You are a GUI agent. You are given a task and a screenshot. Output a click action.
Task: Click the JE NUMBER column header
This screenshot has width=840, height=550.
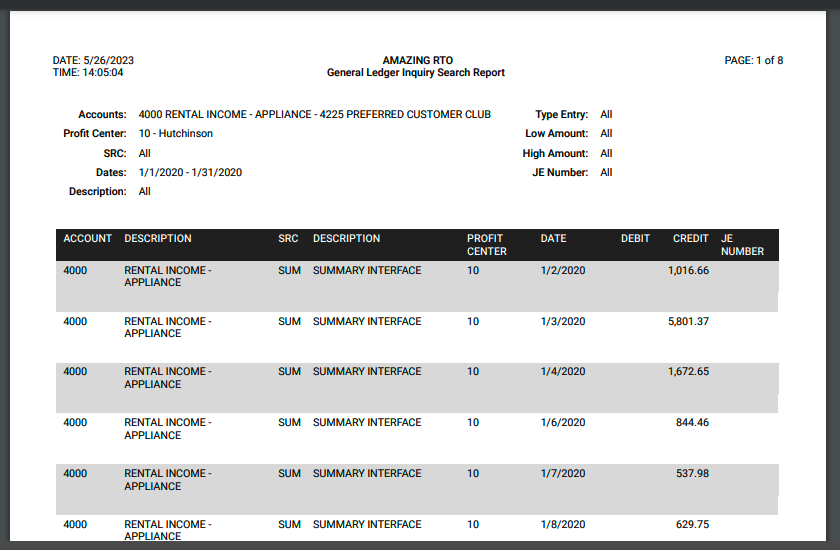742,245
